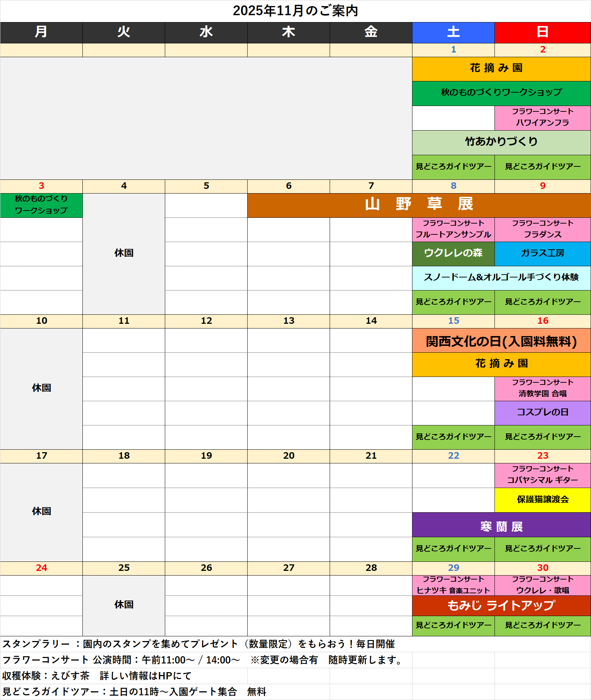Select the ウクレレの森 green cell

[453, 253]
